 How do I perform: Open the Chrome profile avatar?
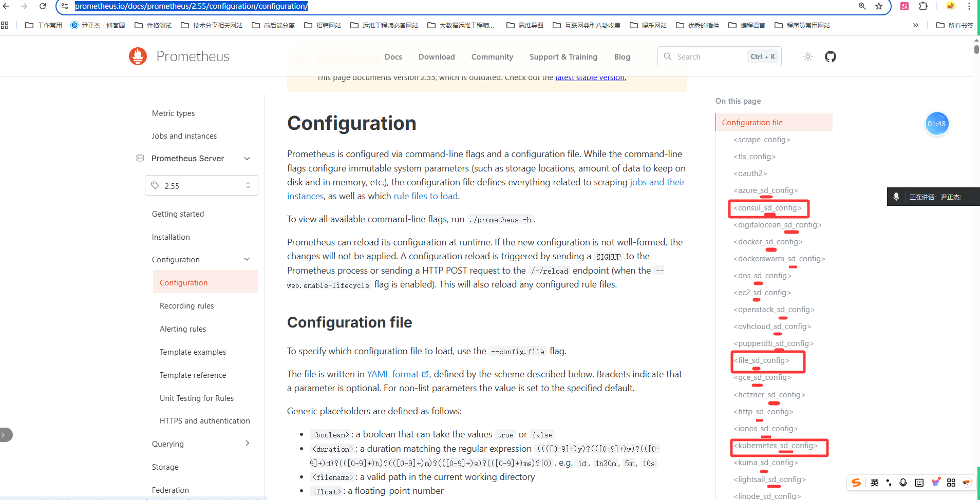tap(951, 6)
